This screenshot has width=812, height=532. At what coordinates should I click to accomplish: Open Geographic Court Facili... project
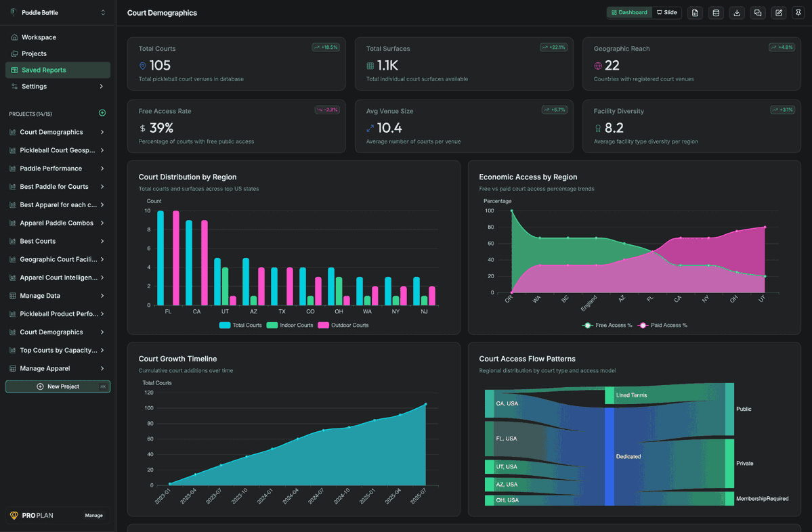58,259
